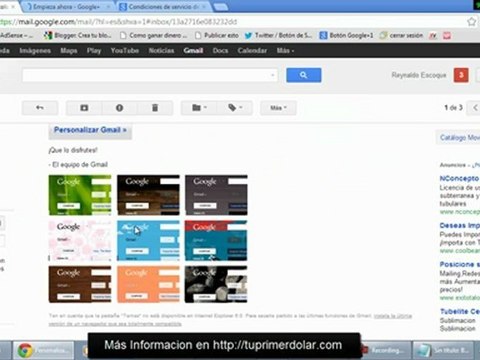Click the Catálogo button on right side

click(x=458, y=137)
